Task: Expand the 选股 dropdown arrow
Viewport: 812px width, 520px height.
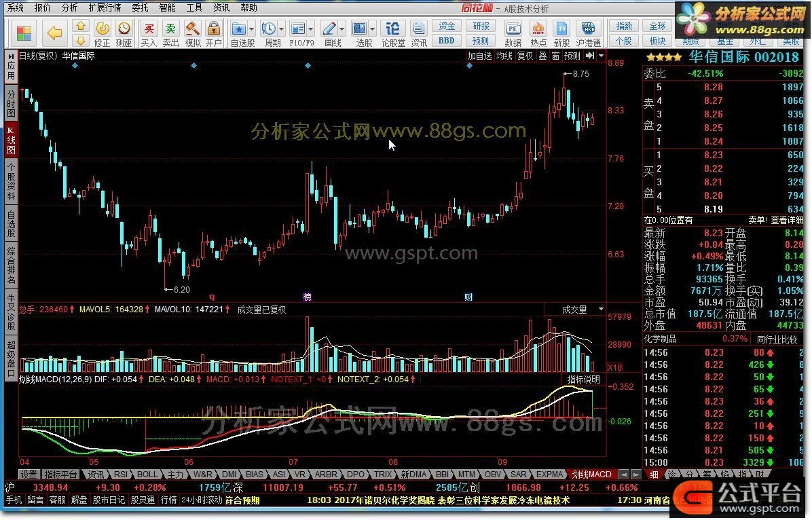Action: pyautogui.click(x=372, y=29)
